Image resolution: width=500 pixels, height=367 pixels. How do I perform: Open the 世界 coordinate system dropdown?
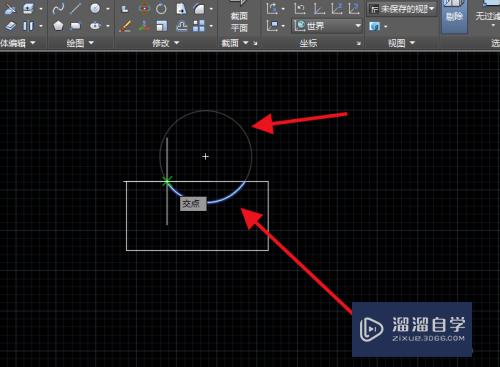pyautogui.click(x=327, y=26)
